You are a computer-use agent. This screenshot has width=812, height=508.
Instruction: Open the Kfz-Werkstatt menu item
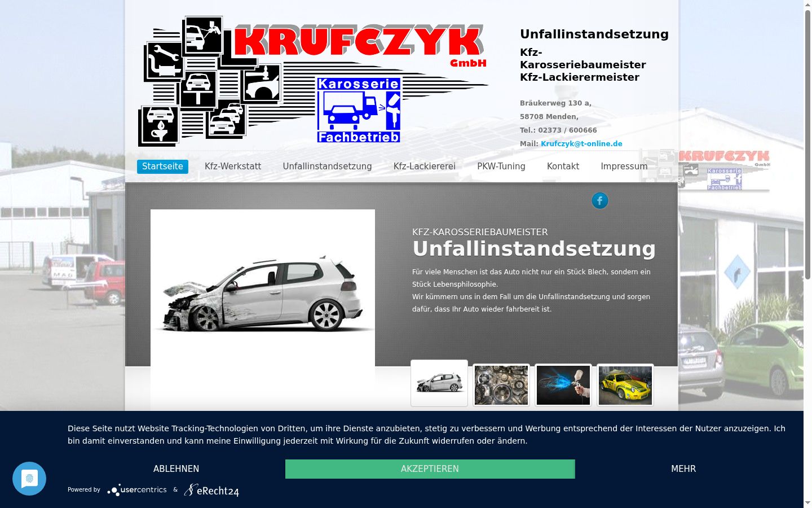tap(233, 167)
